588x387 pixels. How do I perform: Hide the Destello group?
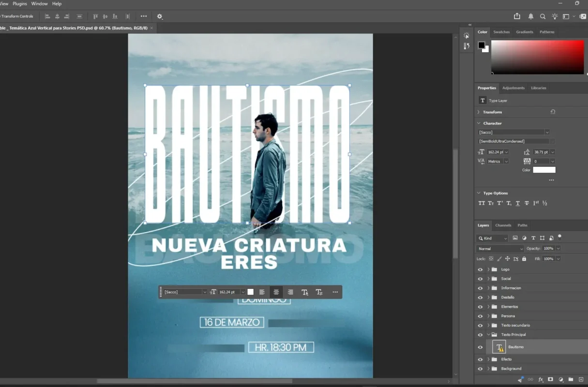(x=480, y=298)
